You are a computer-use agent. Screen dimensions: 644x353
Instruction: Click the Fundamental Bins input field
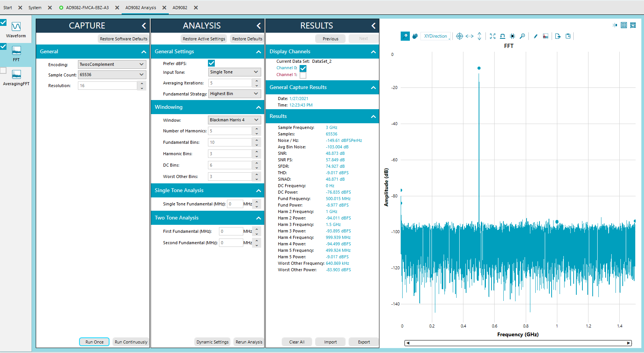(x=230, y=142)
